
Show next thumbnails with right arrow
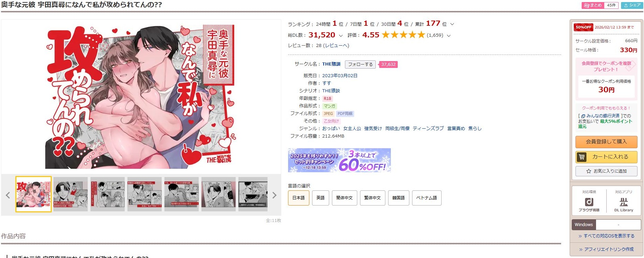(274, 195)
